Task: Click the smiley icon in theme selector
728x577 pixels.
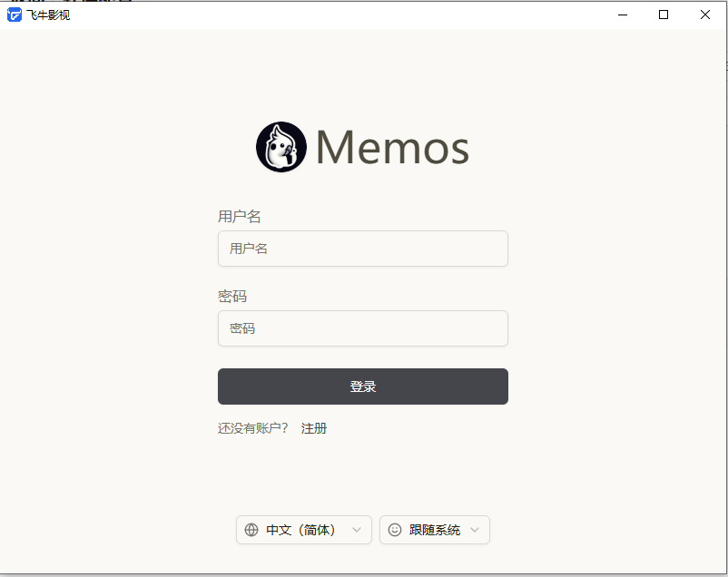Action: click(x=395, y=530)
